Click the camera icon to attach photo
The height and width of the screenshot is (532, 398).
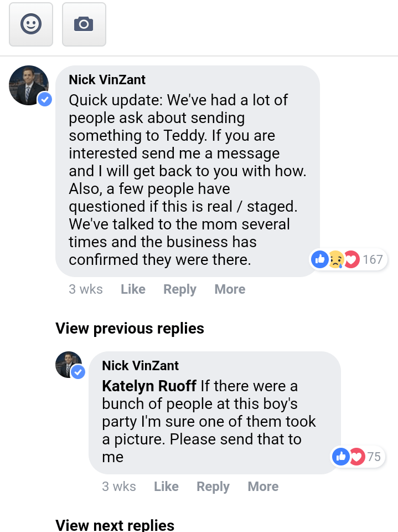(x=84, y=24)
